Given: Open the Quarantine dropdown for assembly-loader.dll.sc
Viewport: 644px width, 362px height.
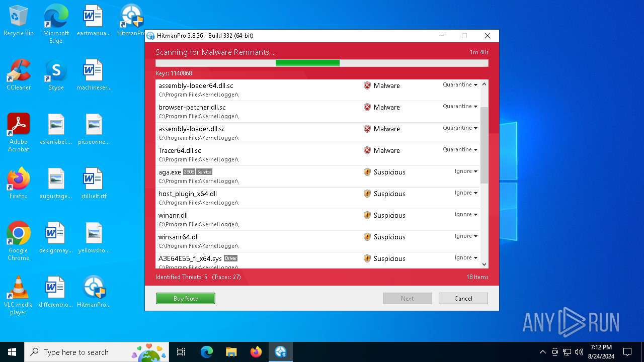Looking at the screenshot, I should click(x=460, y=128).
